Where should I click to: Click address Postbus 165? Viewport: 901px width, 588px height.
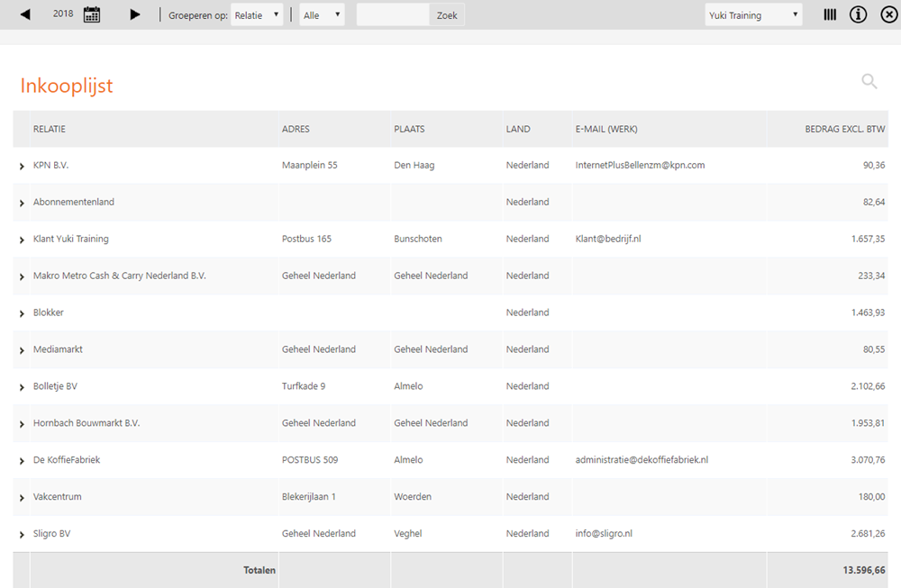(x=306, y=239)
